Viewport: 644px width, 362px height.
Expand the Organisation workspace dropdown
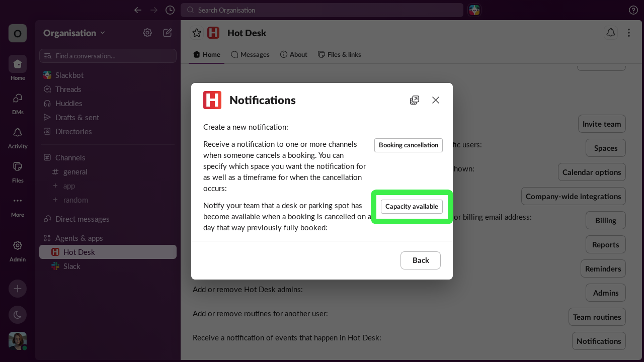pos(74,33)
